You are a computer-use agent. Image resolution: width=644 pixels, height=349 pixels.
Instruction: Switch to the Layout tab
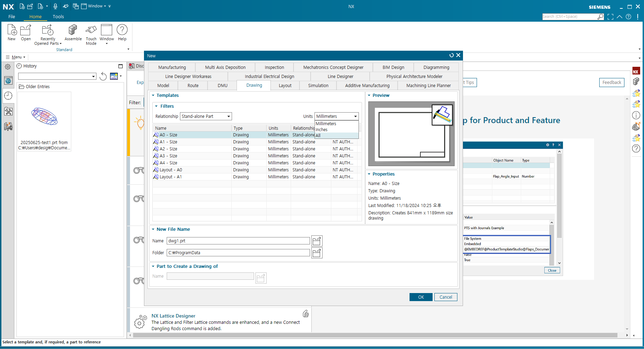click(x=285, y=86)
